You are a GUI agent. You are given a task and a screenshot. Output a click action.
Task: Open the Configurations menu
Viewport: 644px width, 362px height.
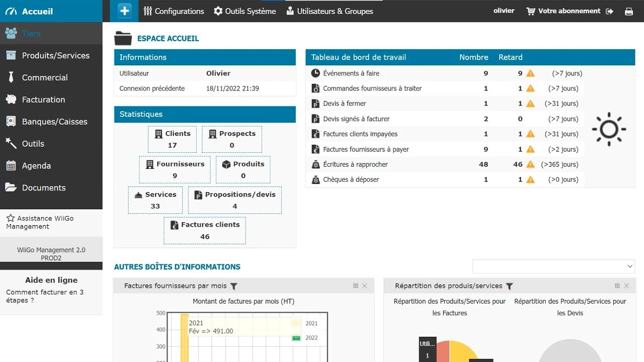[174, 11]
